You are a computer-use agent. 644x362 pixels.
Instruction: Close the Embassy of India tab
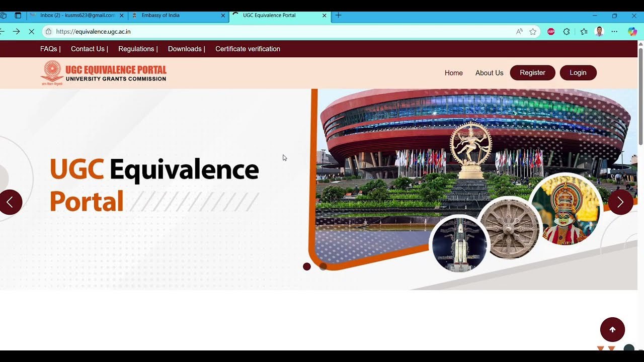(223, 16)
